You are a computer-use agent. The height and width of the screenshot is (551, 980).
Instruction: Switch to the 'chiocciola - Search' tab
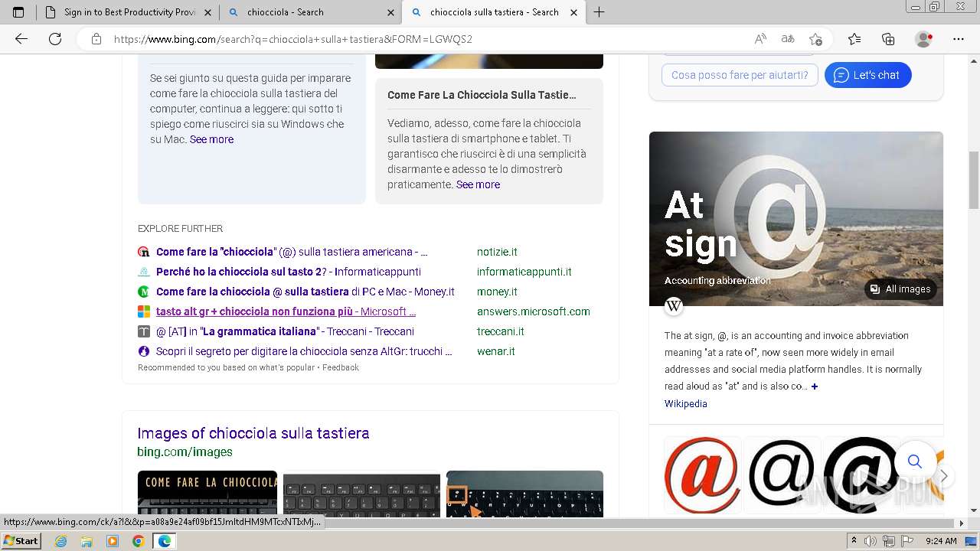(310, 12)
